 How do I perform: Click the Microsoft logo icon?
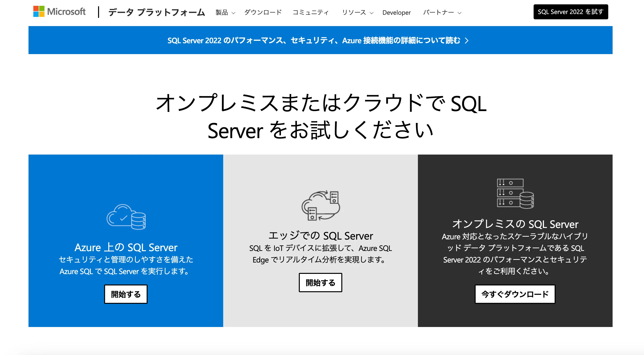coord(39,12)
